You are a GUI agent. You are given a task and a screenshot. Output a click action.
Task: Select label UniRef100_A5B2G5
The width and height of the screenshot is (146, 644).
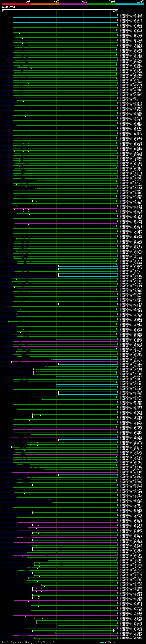[131, 45]
